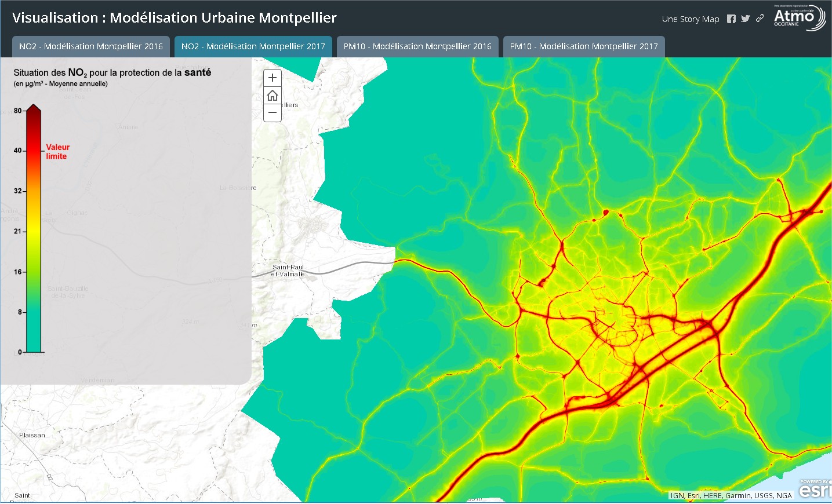Share story map on Facebook
Viewport: 832px width, 504px height.
731,19
